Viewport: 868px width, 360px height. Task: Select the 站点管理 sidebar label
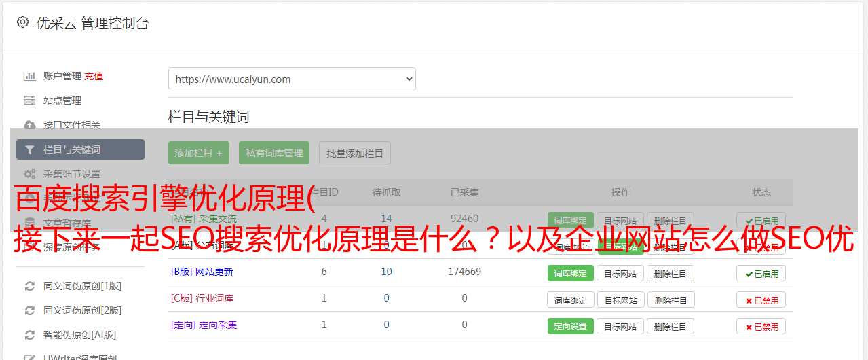[62, 101]
